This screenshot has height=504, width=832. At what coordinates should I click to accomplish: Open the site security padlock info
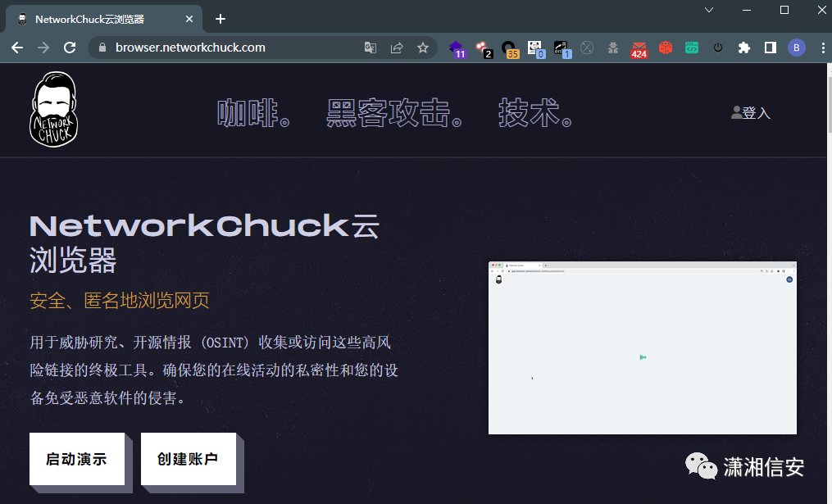pyautogui.click(x=102, y=48)
